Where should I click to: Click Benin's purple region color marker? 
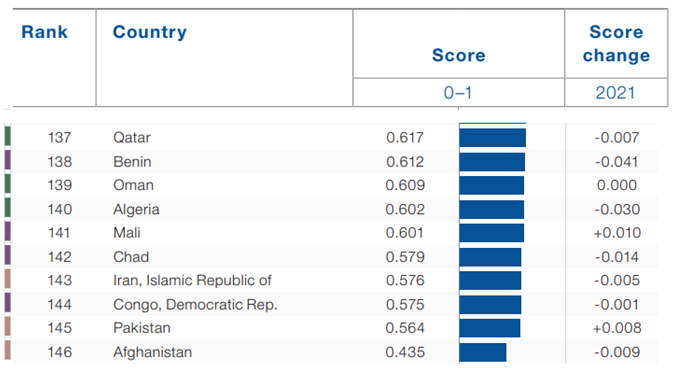8,161
